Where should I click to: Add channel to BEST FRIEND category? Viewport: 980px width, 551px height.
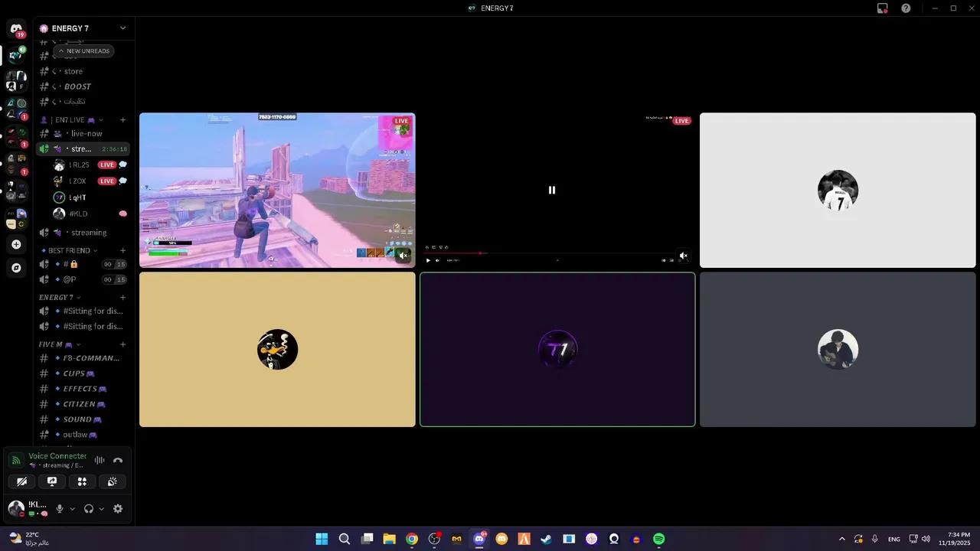coord(122,250)
